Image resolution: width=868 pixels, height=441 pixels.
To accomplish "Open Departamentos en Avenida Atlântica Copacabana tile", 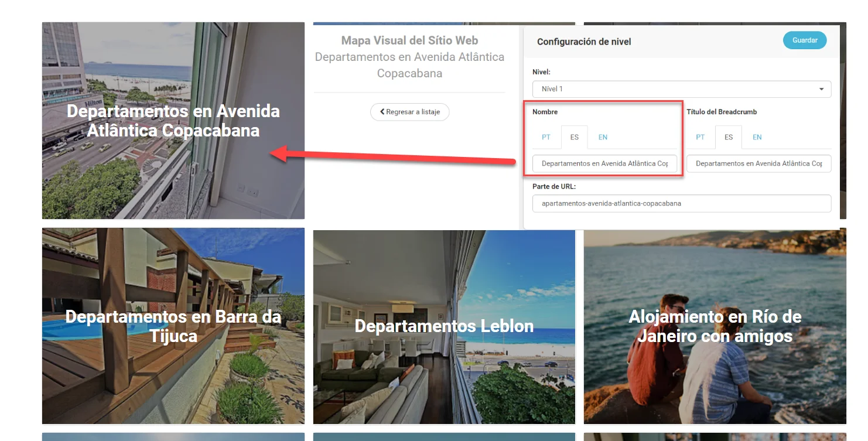I will 173,121.
